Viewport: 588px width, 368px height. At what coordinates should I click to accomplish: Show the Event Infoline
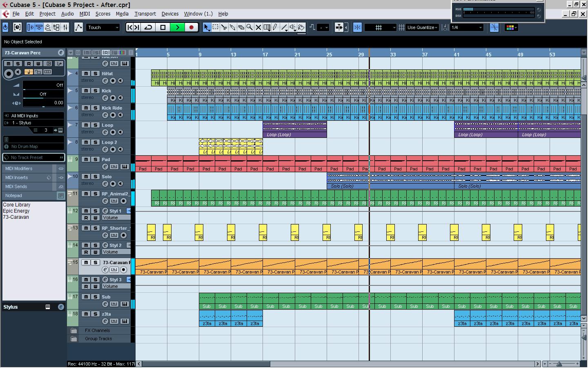tap(39, 27)
